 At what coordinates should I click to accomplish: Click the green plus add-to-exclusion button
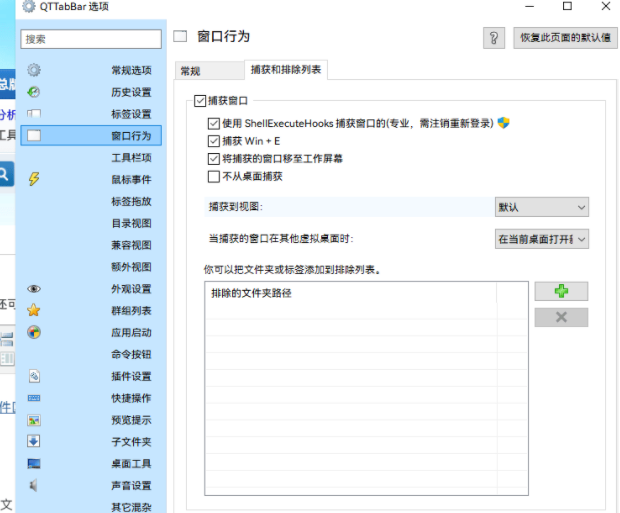click(x=561, y=292)
